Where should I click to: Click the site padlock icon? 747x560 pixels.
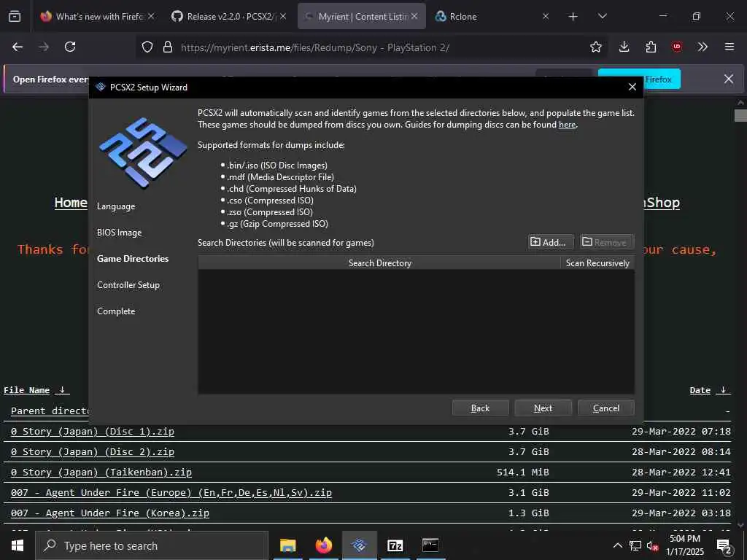(167, 47)
